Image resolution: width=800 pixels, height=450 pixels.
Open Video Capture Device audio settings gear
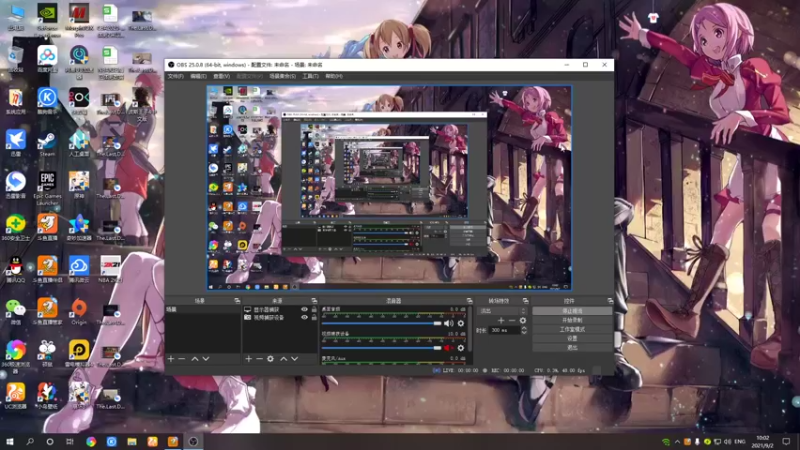click(461, 348)
